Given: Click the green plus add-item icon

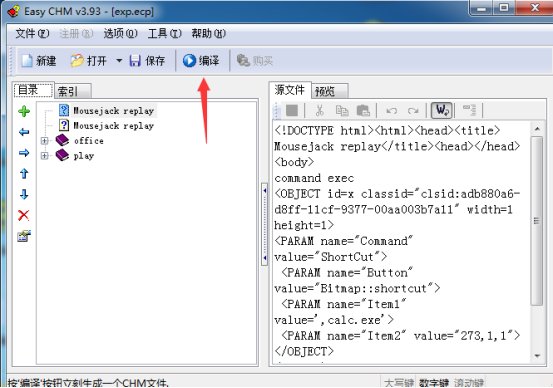Looking at the screenshot, I should (x=24, y=111).
